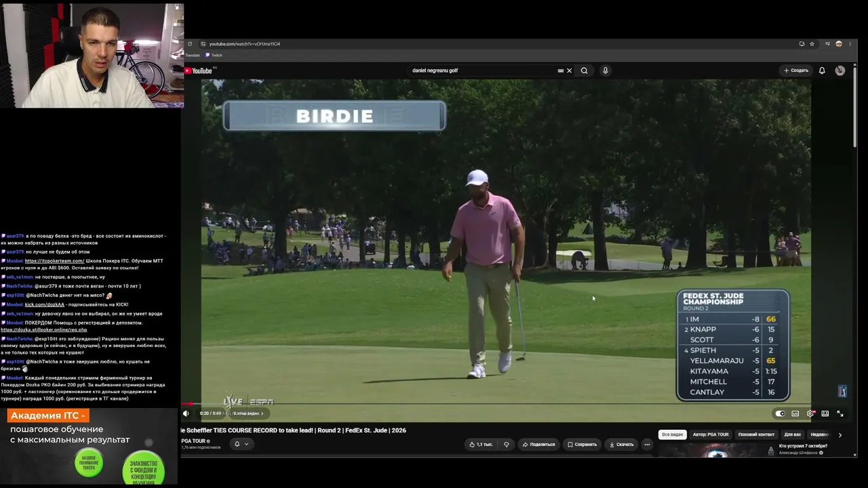Screen dimensions: 868x488
Task: Open site information icon beside the URL
Action: tap(203, 44)
